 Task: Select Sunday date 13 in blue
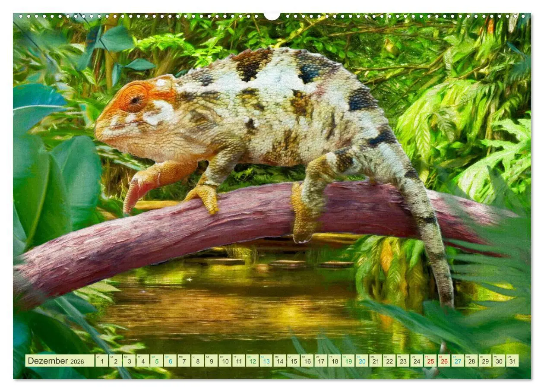click(x=266, y=361)
